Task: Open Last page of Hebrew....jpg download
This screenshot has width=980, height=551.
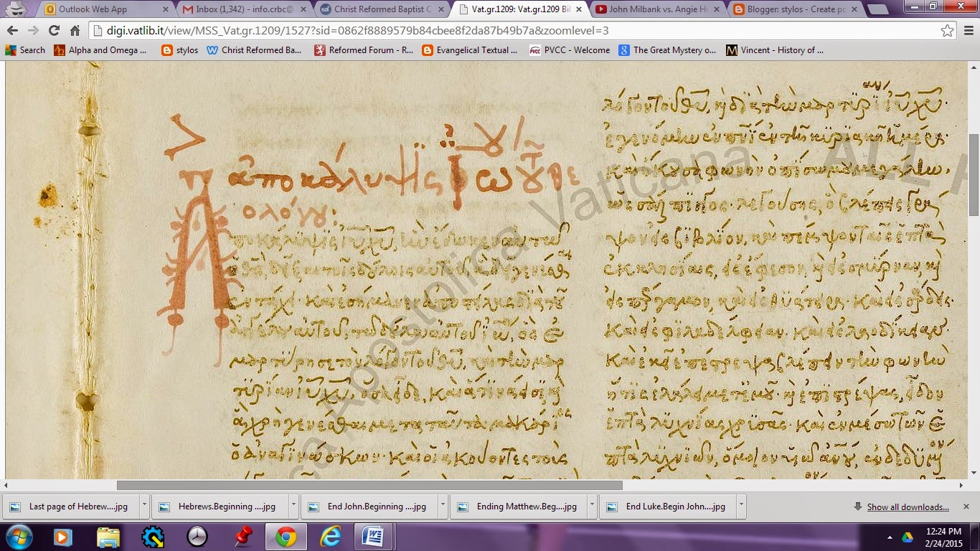Action: [71, 507]
